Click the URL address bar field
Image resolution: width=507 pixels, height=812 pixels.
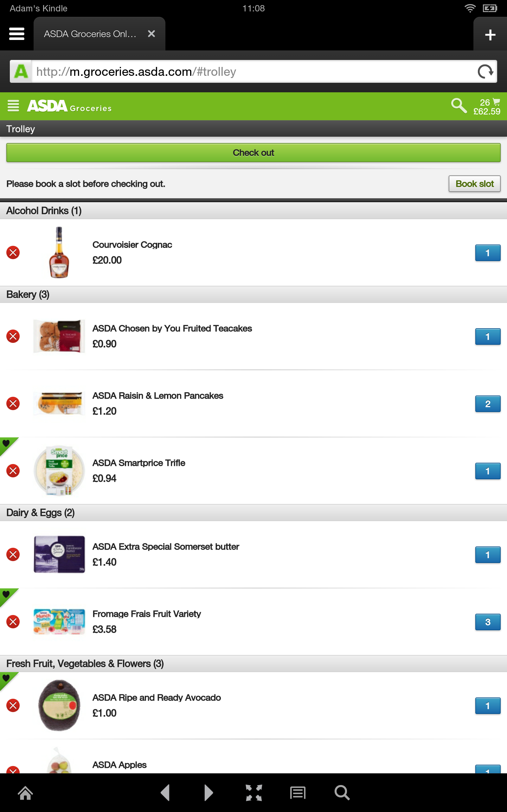235,71
